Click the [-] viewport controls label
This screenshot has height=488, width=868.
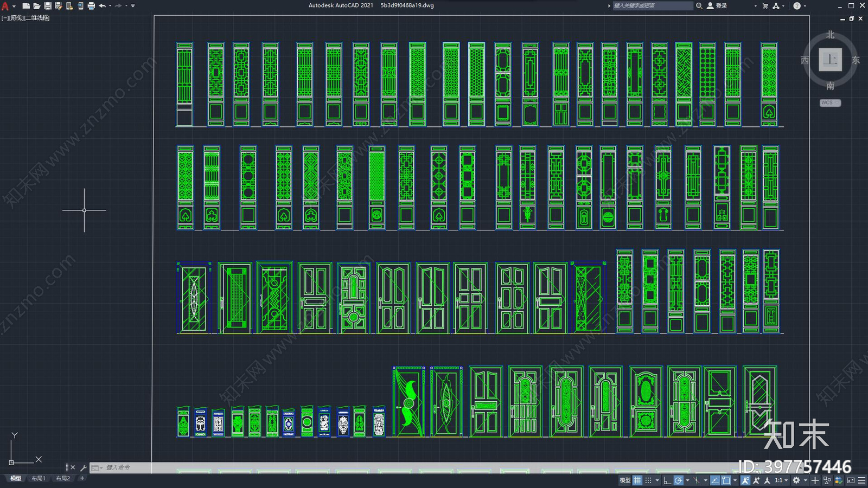click(5, 18)
